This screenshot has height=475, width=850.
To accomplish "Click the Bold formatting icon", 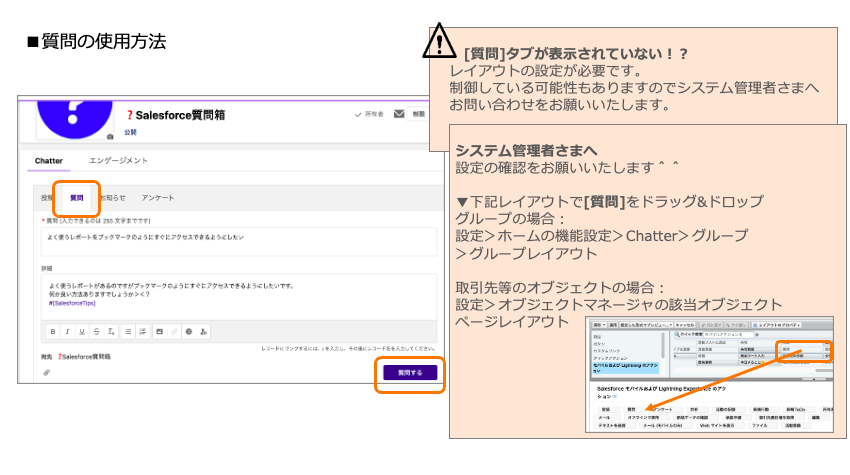I will [x=53, y=331].
